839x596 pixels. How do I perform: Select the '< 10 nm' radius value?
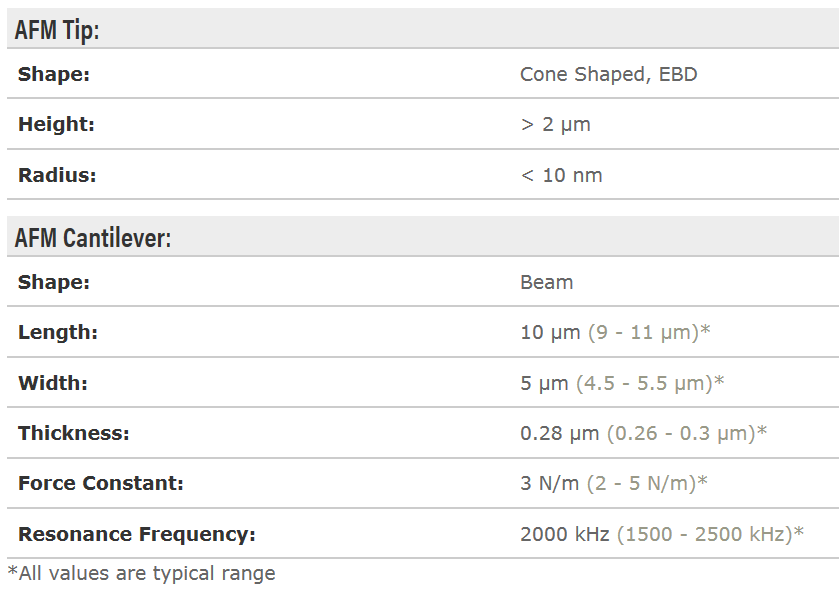point(561,175)
